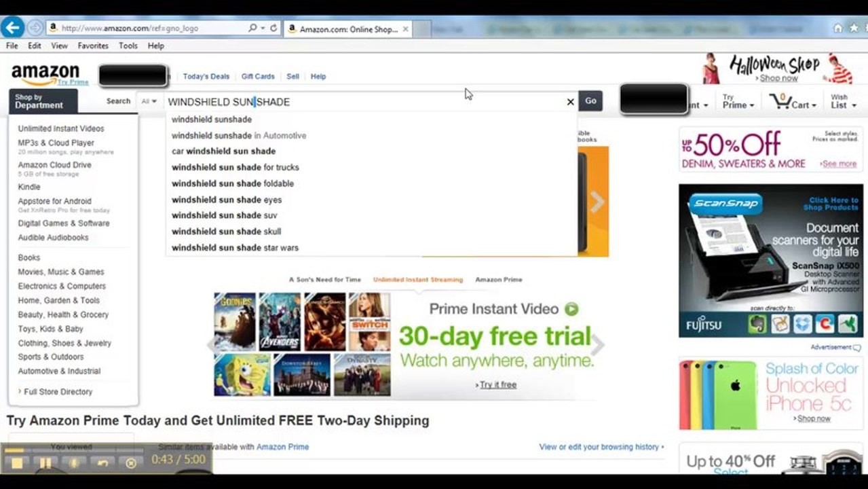The width and height of the screenshot is (868, 489).
Task: Open a new blank tab
Action: point(421,29)
